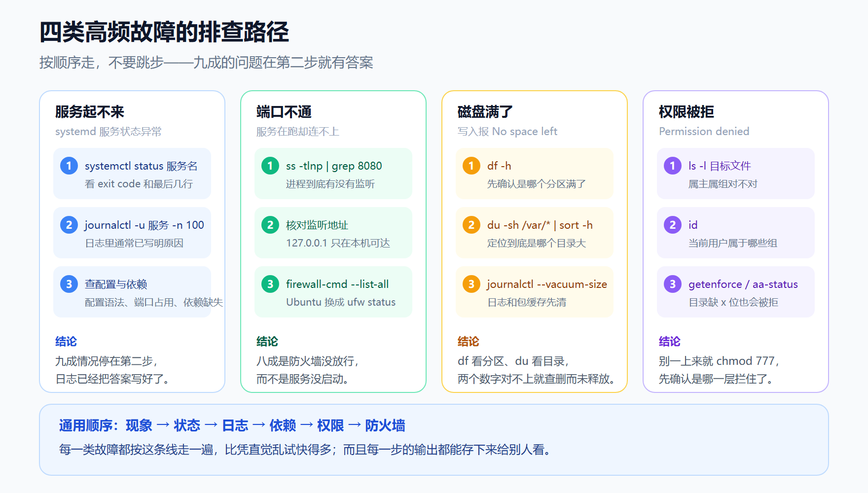Click 'getenforce / aa-status' command
Viewport: 868px width, 493px height.
[x=743, y=284]
